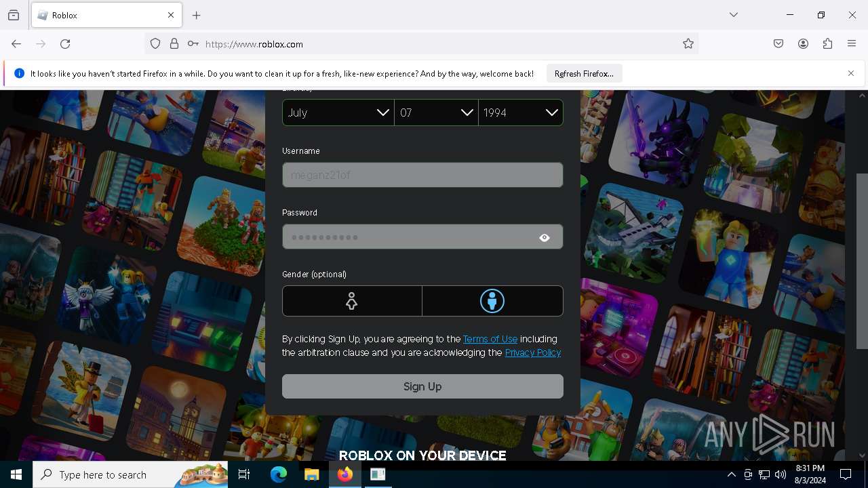Viewport: 868px width, 488px height.
Task: Open the notification center
Action: [x=846, y=474]
